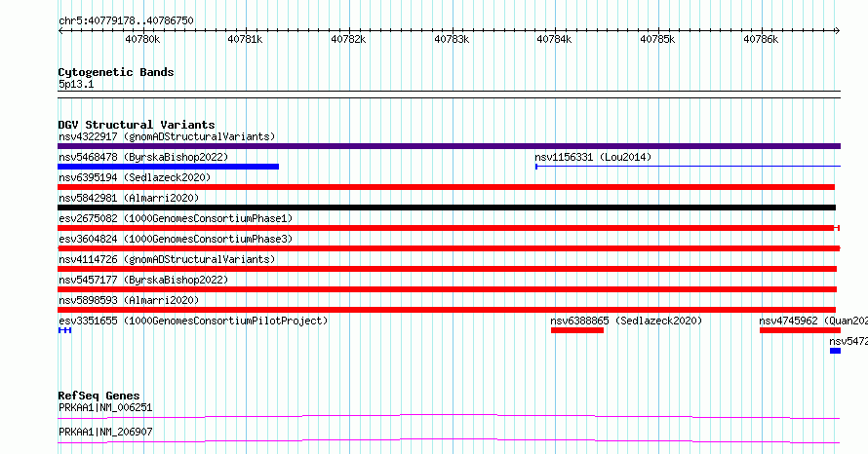
Task: Click the PRKAA1|NM_006251 gene label
Action: [x=105, y=407]
